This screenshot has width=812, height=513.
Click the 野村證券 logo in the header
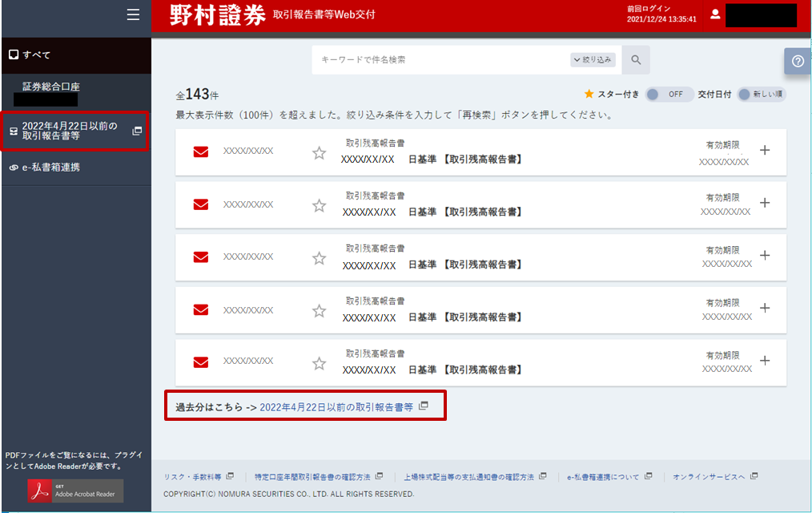click(218, 14)
